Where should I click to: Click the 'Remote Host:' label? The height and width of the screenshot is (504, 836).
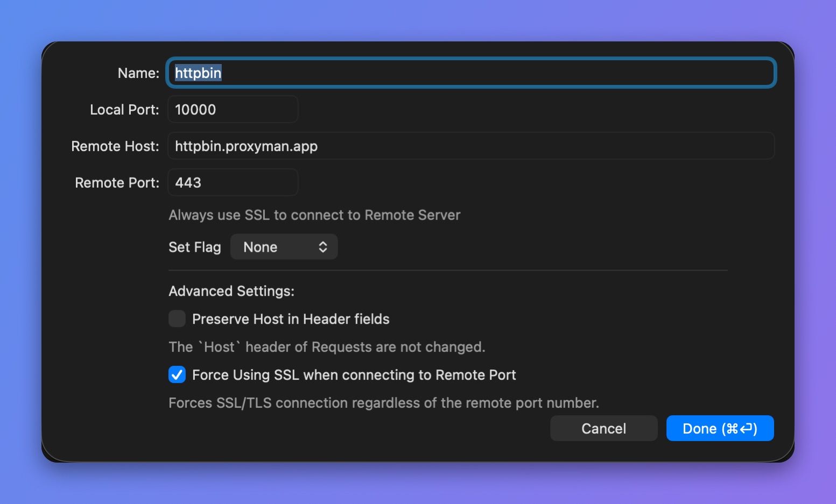[115, 146]
